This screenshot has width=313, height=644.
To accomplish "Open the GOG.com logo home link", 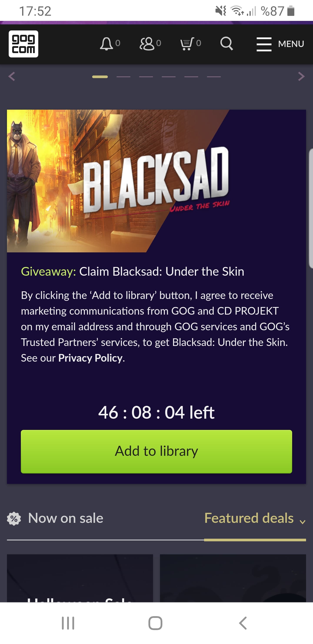I will pos(23,44).
